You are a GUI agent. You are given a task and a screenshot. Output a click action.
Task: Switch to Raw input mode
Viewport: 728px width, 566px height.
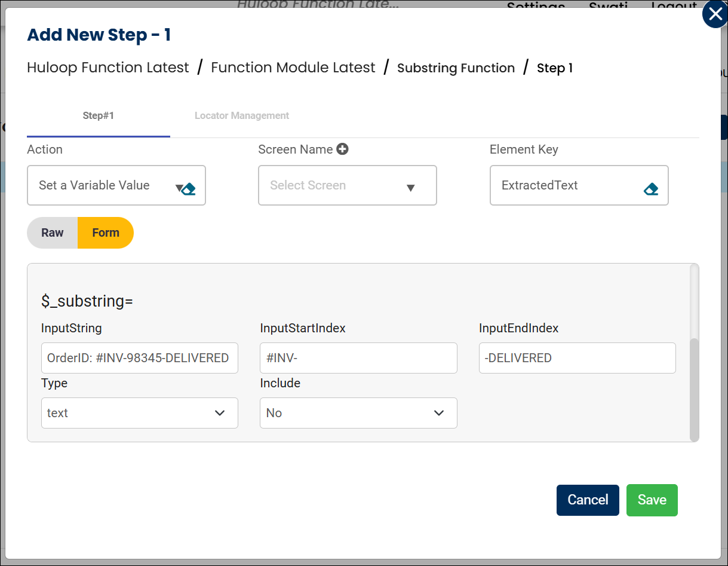point(53,233)
